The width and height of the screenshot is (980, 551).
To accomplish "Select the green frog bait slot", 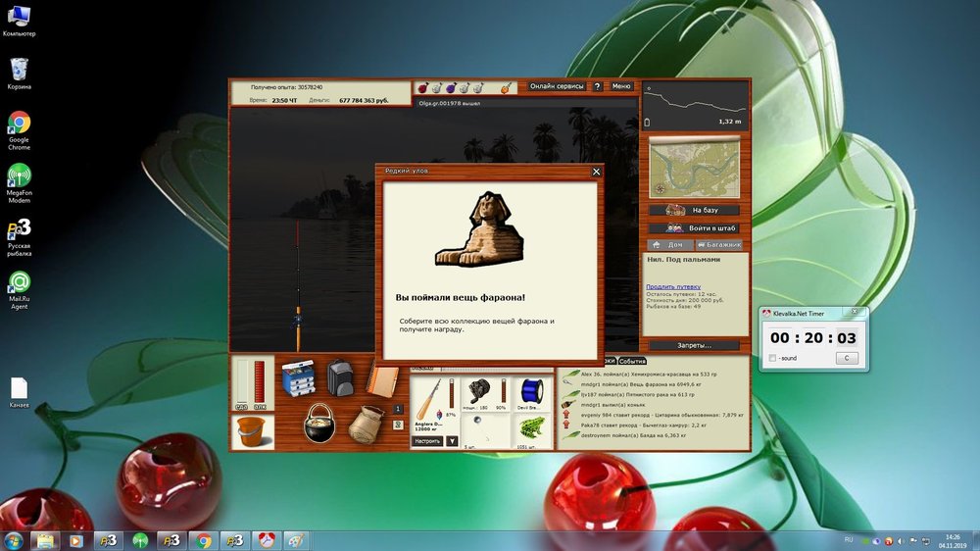I will pos(533,428).
